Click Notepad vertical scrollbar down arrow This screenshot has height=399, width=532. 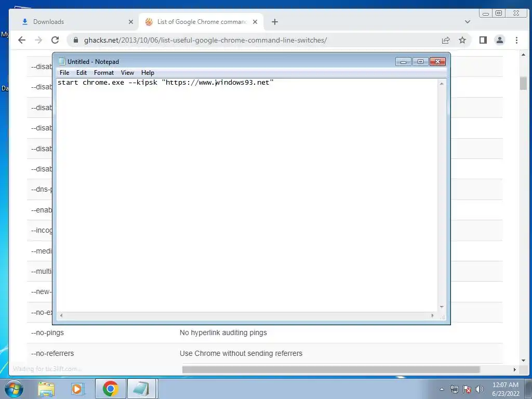(x=442, y=307)
